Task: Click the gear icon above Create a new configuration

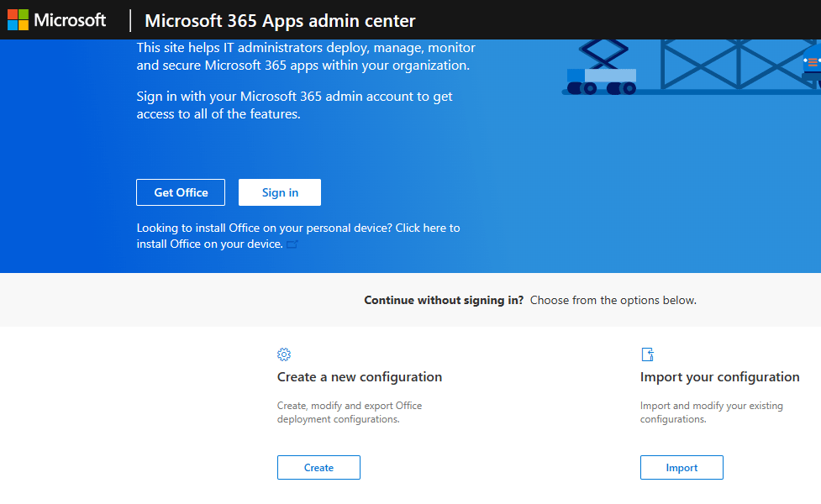Action: (x=284, y=354)
